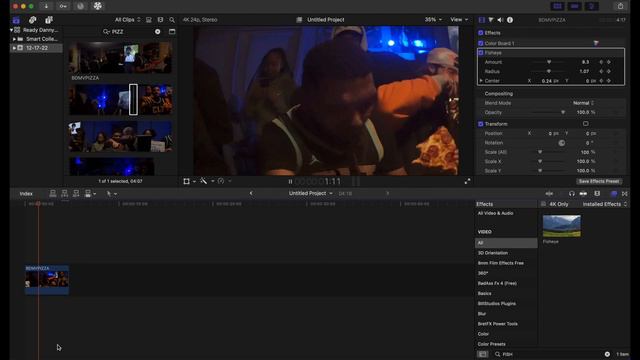640x360 pixels.
Task: Show the Libraries sidebar icon
Action: pyautogui.click(x=16, y=20)
